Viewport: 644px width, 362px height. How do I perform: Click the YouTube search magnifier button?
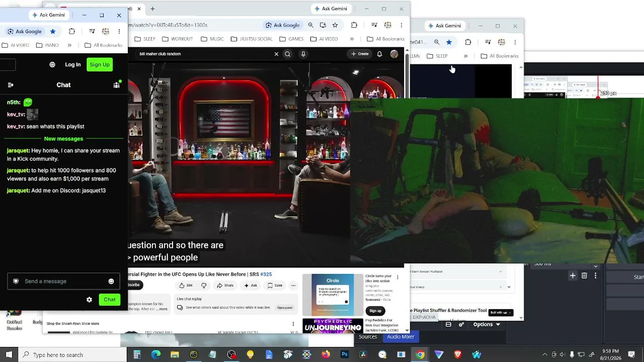tap(288, 54)
